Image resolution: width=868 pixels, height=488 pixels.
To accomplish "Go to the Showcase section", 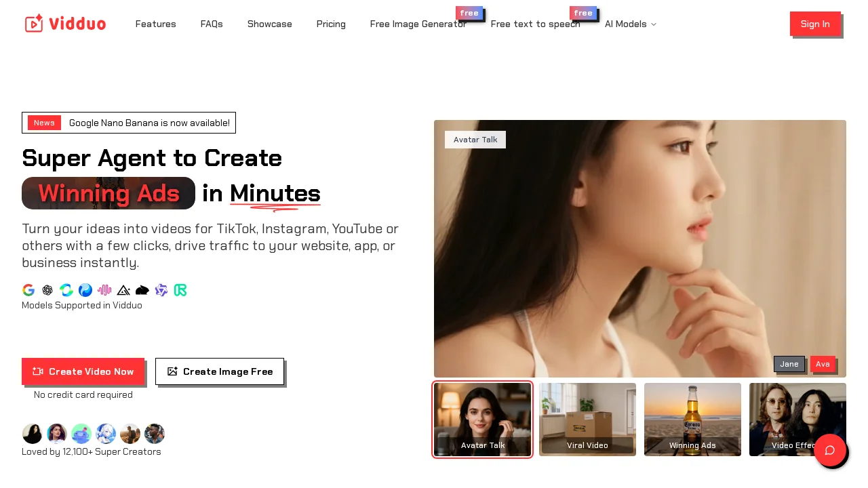I will (x=270, y=24).
